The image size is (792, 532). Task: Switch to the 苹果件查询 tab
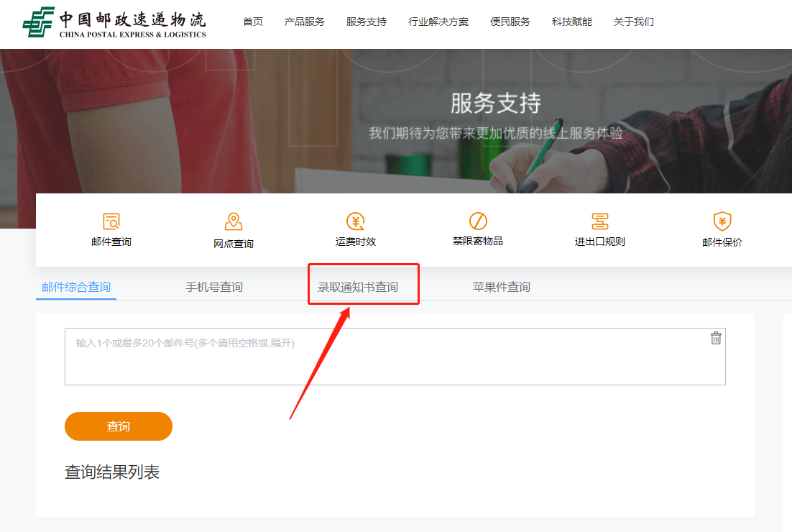pos(502,287)
